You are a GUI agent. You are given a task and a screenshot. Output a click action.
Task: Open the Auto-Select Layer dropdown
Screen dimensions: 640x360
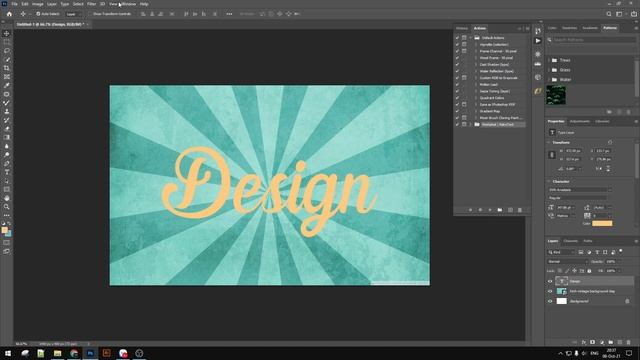click(74, 14)
